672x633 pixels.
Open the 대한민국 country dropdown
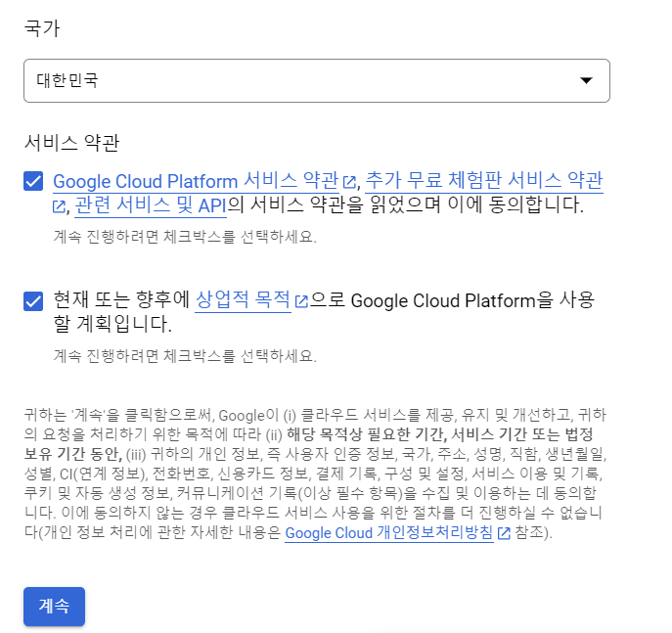pyautogui.click(x=317, y=80)
